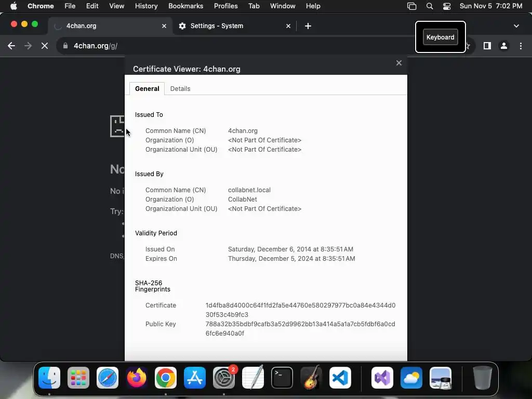Close the 4chan.org tab
Image resolution: width=532 pixels, height=399 pixels.
(x=164, y=26)
